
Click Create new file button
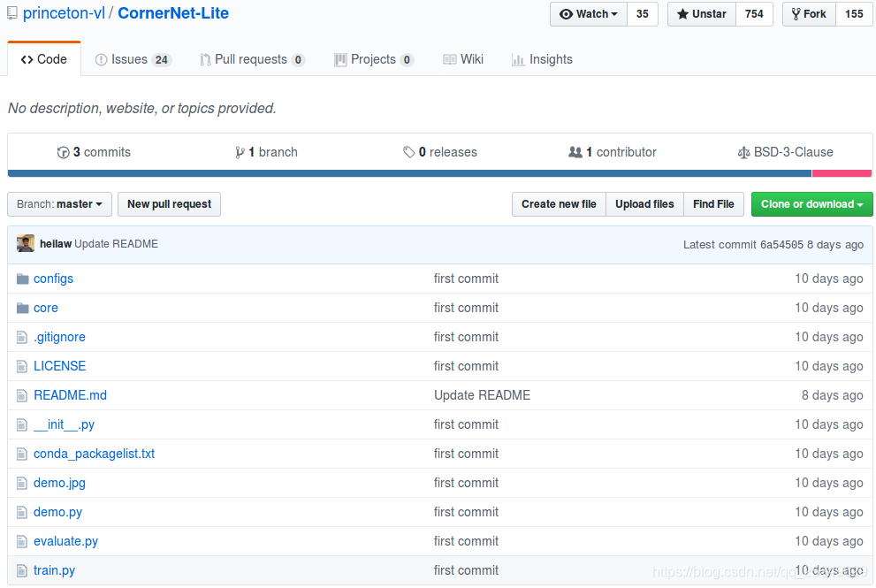tap(559, 204)
